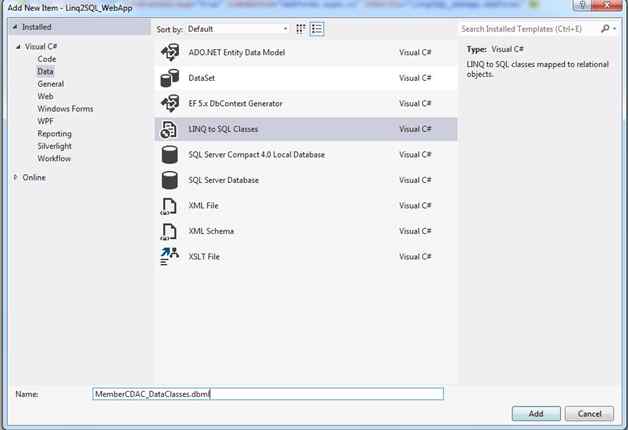Click the Add button
628x430 pixels.
[536, 414]
